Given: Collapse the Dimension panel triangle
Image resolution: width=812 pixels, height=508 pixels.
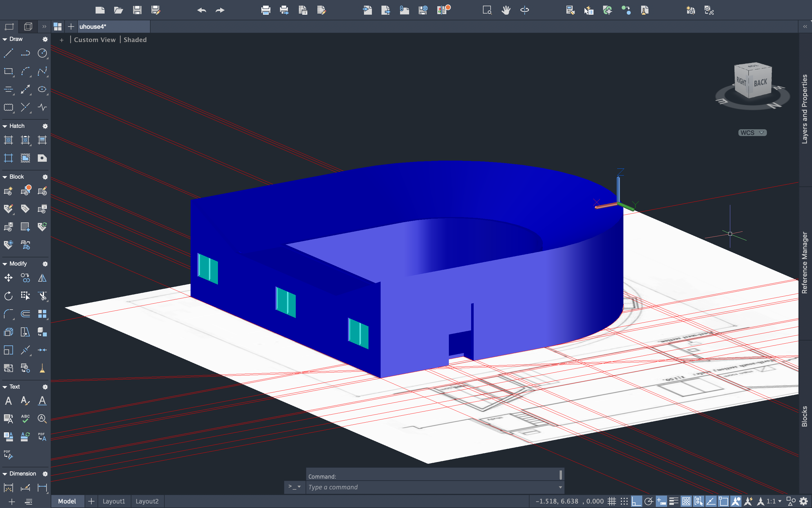Looking at the screenshot, I should [x=5, y=474].
